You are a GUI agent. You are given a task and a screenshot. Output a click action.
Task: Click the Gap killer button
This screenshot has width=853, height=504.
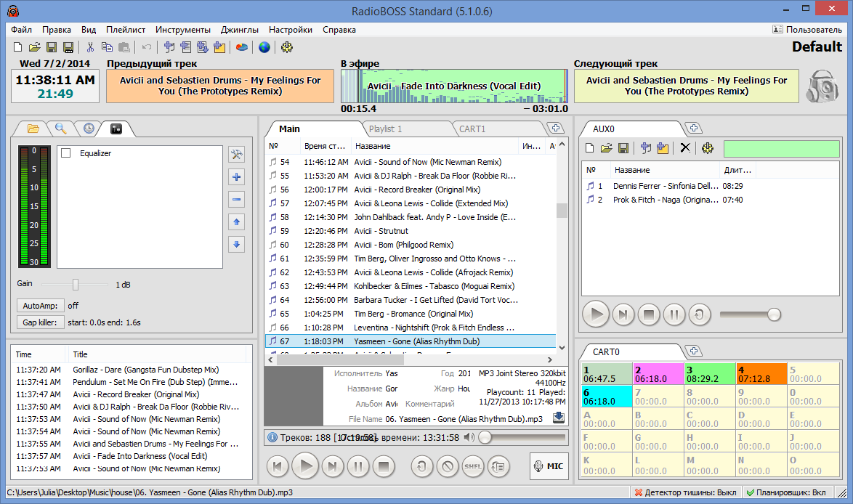(40, 322)
